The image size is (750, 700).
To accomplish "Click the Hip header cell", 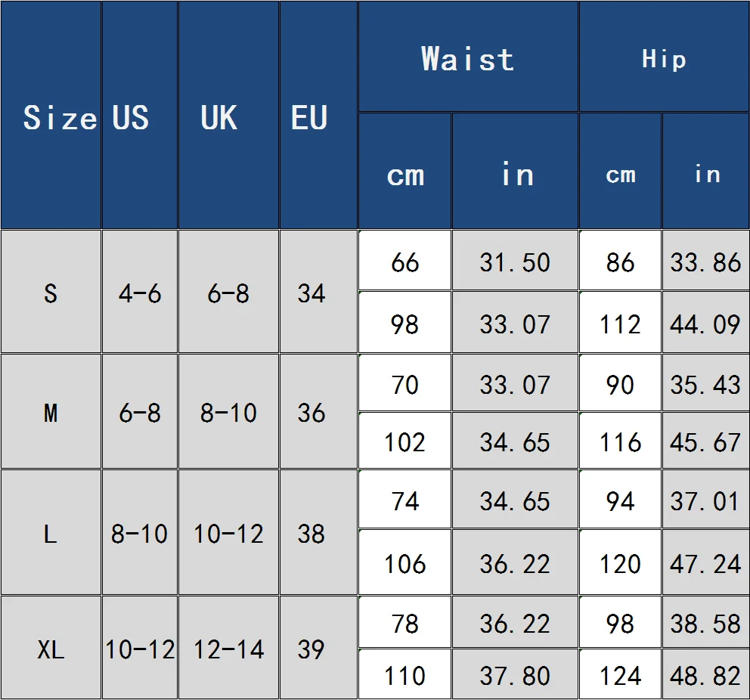I will pos(665,57).
